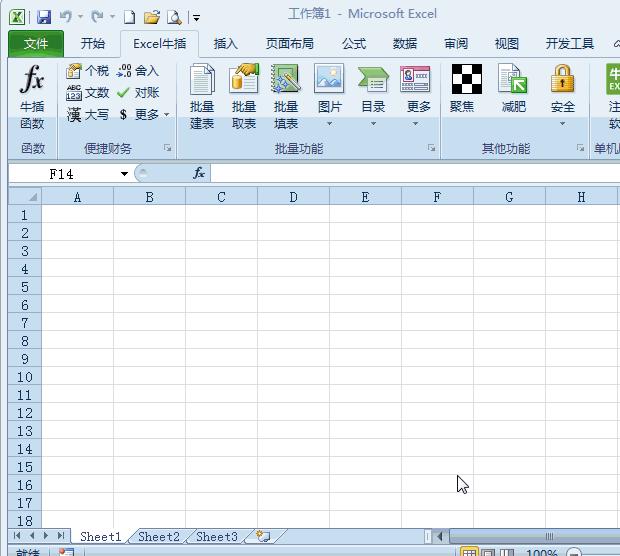The width and height of the screenshot is (620, 556).
Task: Expand the 目录 dropdown arrow
Action: 373,124
